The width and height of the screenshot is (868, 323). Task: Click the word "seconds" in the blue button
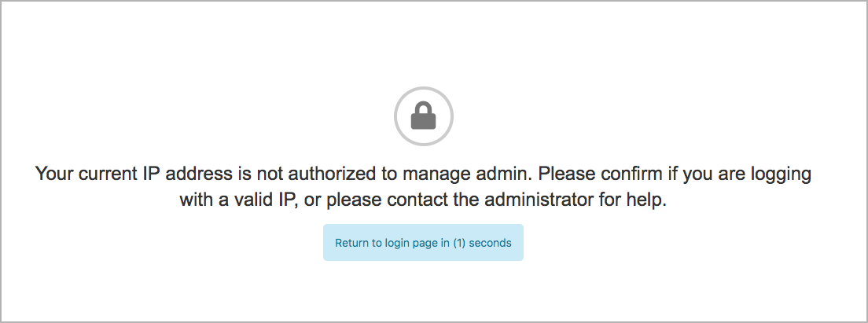(x=490, y=243)
